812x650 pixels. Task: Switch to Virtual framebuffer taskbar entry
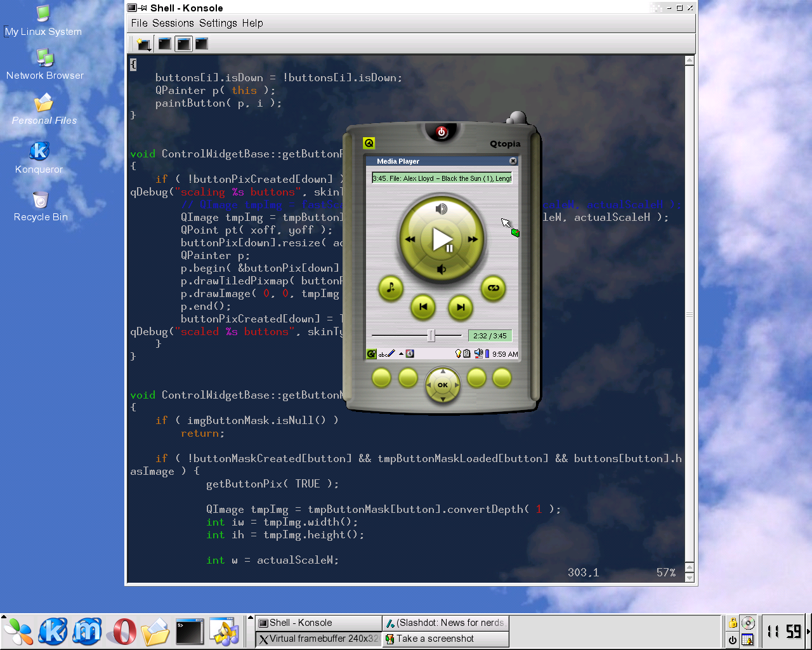point(318,639)
